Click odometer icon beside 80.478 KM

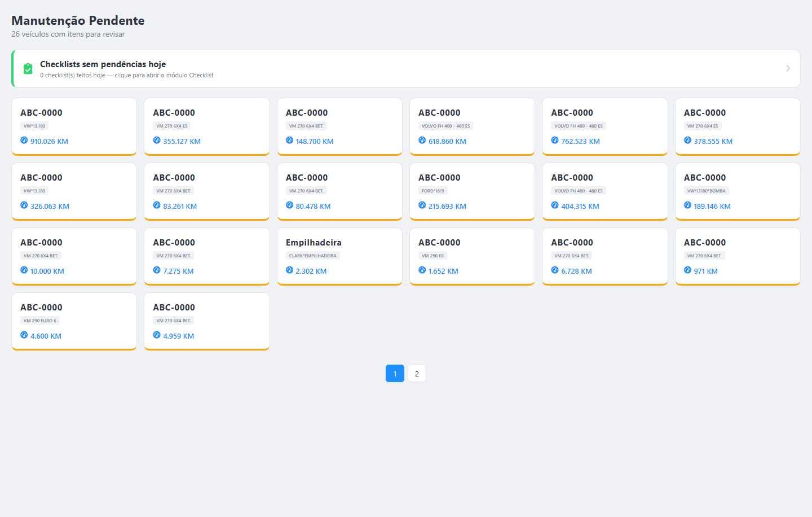(x=289, y=205)
